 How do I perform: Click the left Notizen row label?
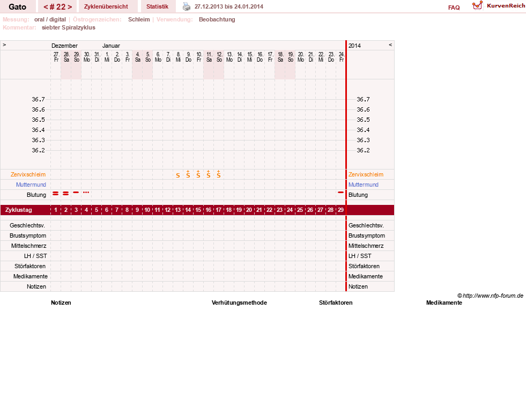click(36, 286)
